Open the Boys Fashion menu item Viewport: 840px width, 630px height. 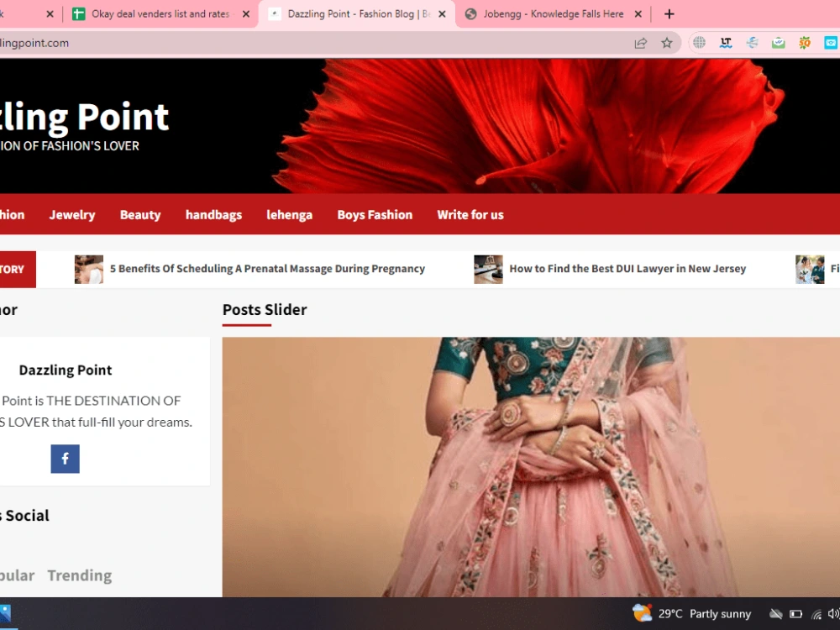375,215
